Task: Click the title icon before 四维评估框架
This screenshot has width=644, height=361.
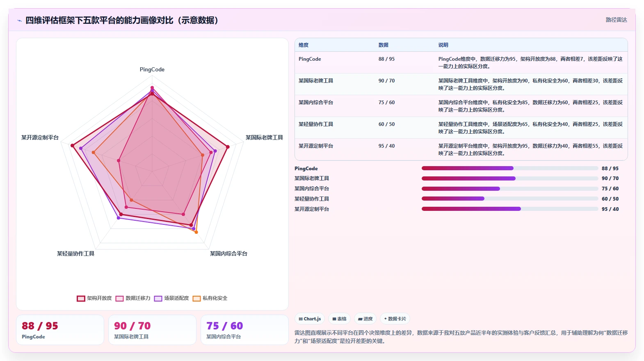Action: (x=19, y=21)
